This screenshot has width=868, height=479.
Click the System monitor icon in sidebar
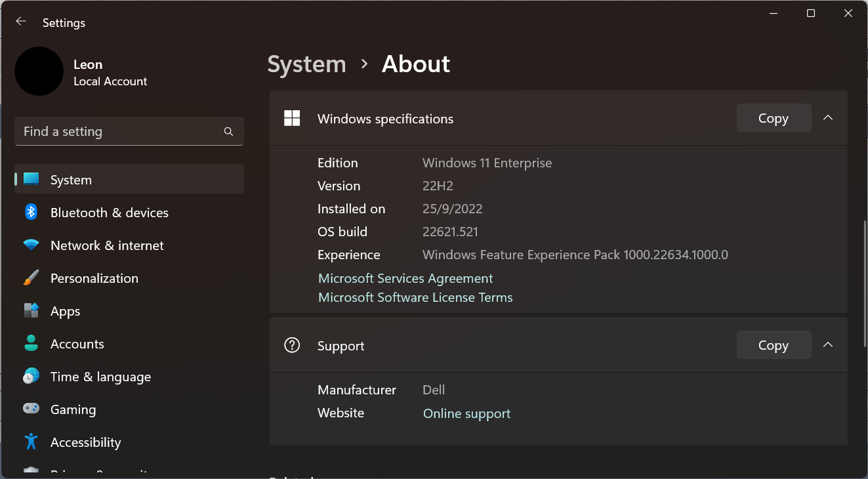point(31,179)
